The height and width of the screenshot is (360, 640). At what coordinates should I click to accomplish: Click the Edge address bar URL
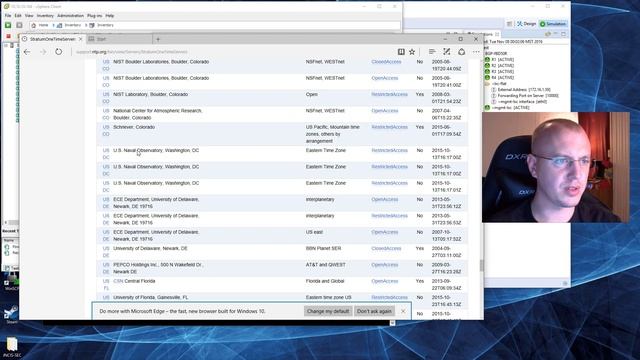pos(132,52)
